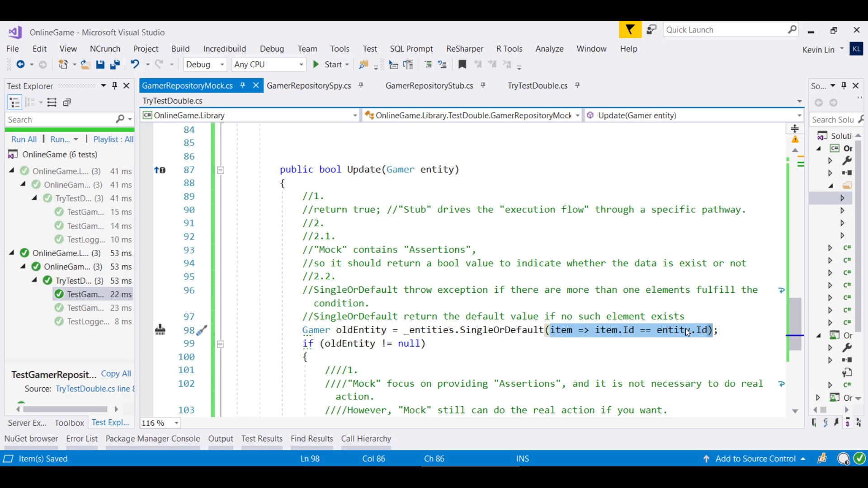Click the Quick Launch search field
The width and height of the screenshot is (868, 488).
tap(723, 30)
